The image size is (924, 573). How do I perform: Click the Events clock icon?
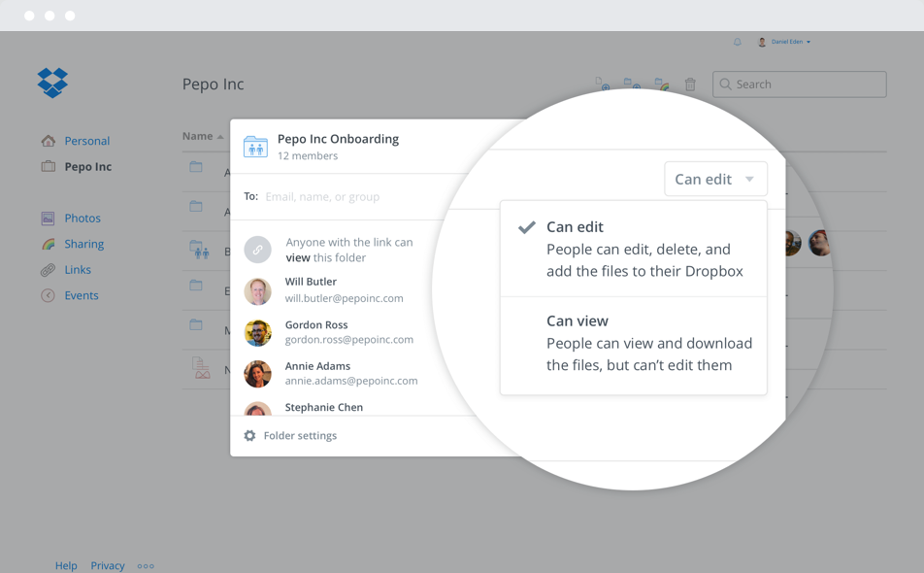point(48,295)
